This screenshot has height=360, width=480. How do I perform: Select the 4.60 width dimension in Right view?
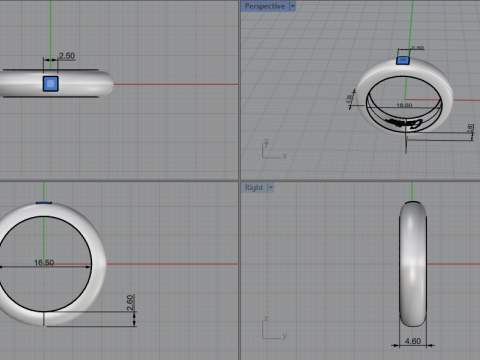[413, 341]
